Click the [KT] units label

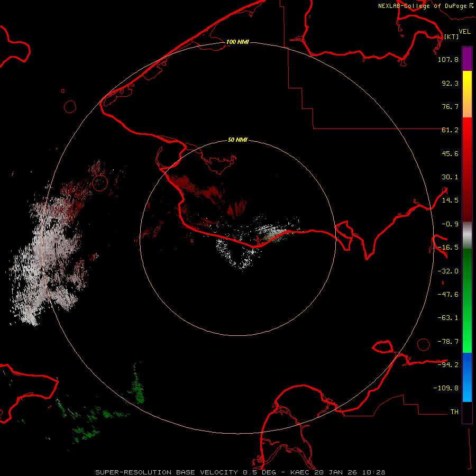pyautogui.click(x=451, y=36)
